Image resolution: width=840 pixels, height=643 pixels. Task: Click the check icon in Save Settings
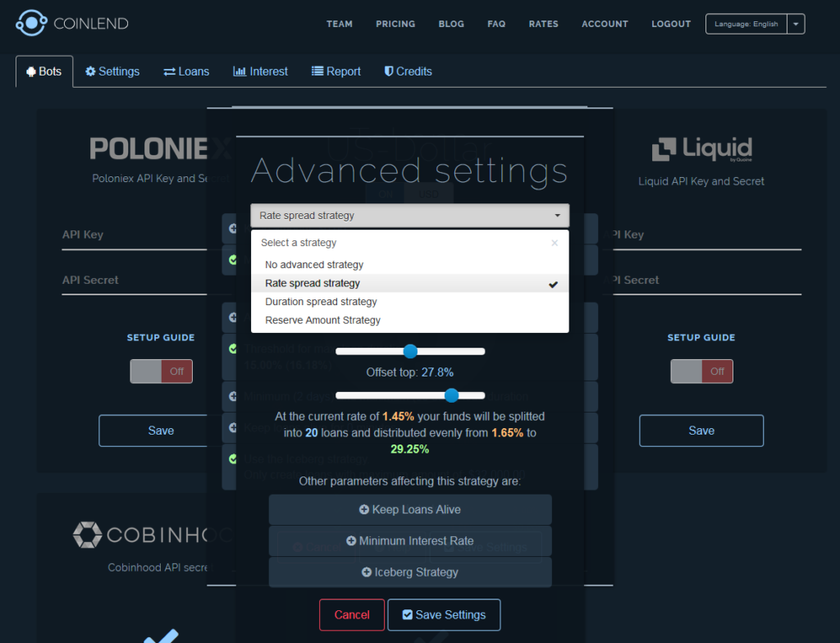pyautogui.click(x=408, y=614)
